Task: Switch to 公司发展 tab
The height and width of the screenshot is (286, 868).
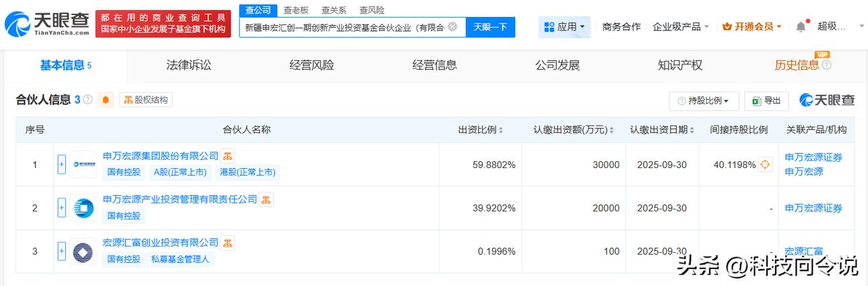Action: 557,65
